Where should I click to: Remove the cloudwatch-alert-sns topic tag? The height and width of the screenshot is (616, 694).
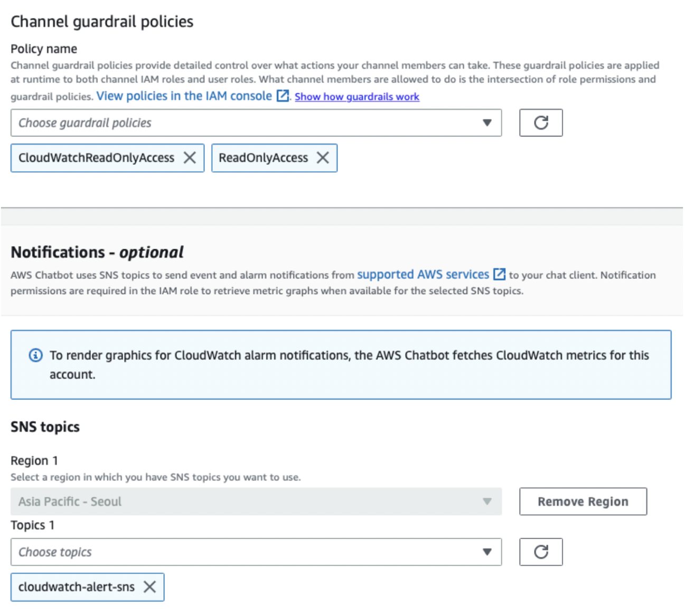[x=150, y=586]
